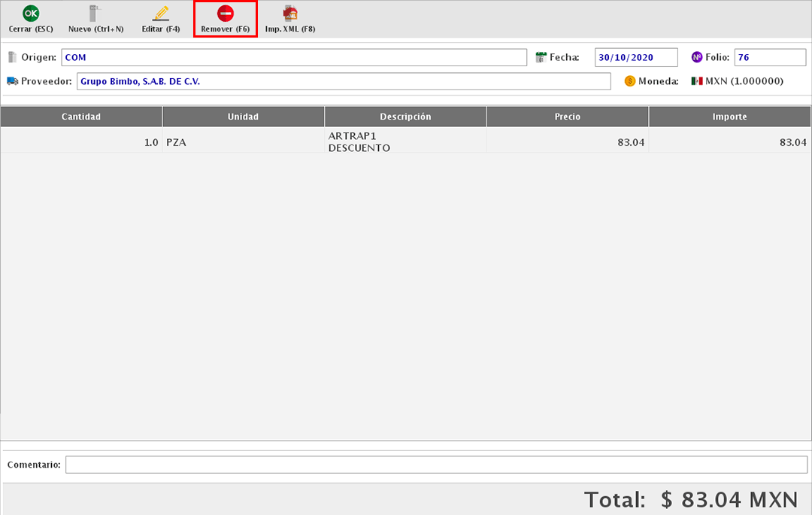Open the Editar pencil tool
The width and height of the screenshot is (812, 515).
[x=160, y=14]
